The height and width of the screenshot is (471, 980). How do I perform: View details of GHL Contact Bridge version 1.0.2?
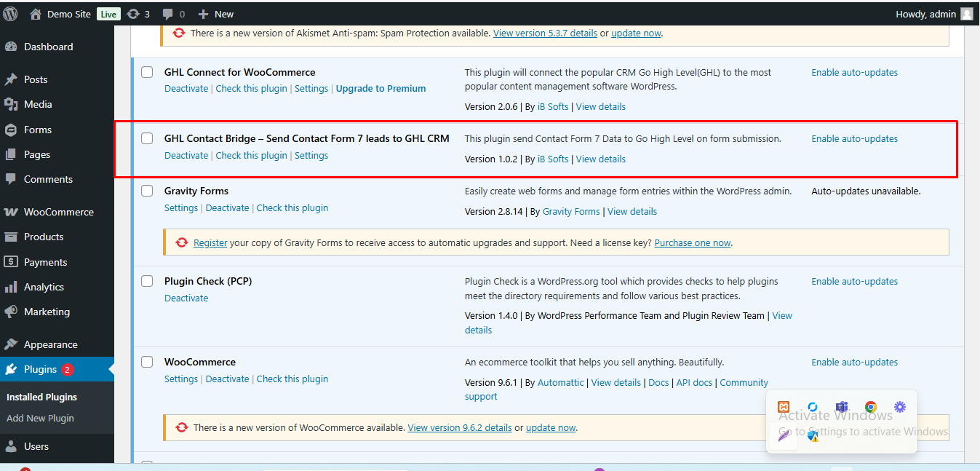click(601, 159)
